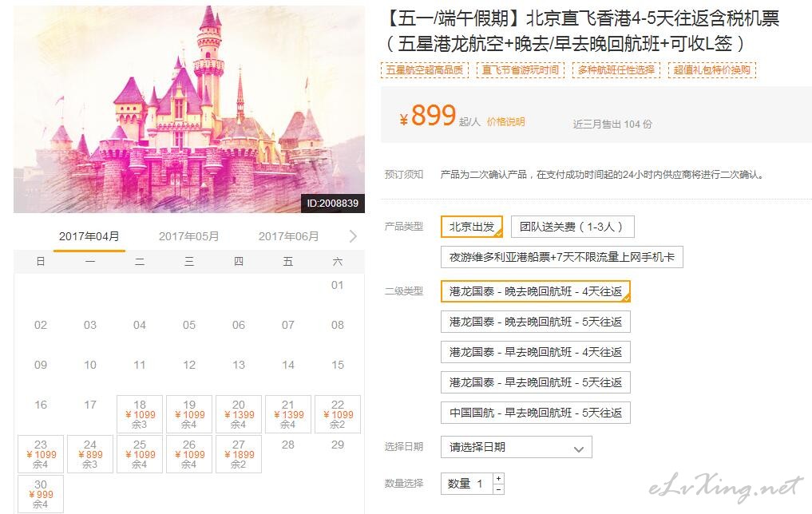Pick April 30 priced ¥999

pos(41,494)
